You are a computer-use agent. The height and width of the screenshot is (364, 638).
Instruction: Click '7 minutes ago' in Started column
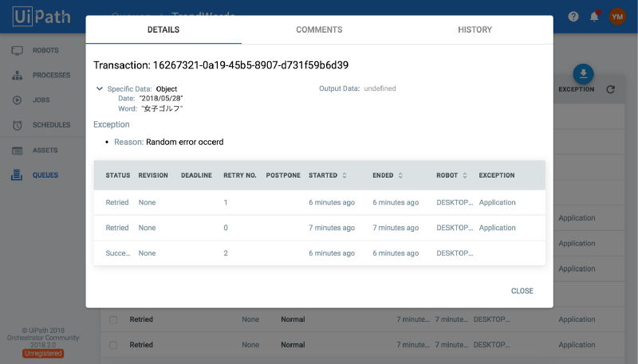(332, 228)
